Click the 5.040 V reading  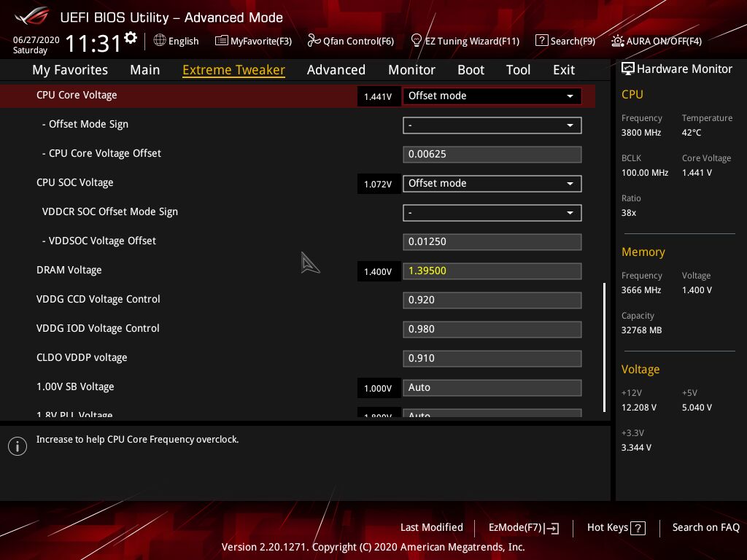(697, 408)
